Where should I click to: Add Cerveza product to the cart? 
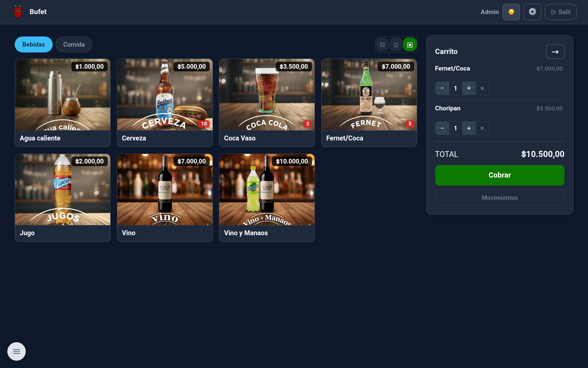[165, 103]
